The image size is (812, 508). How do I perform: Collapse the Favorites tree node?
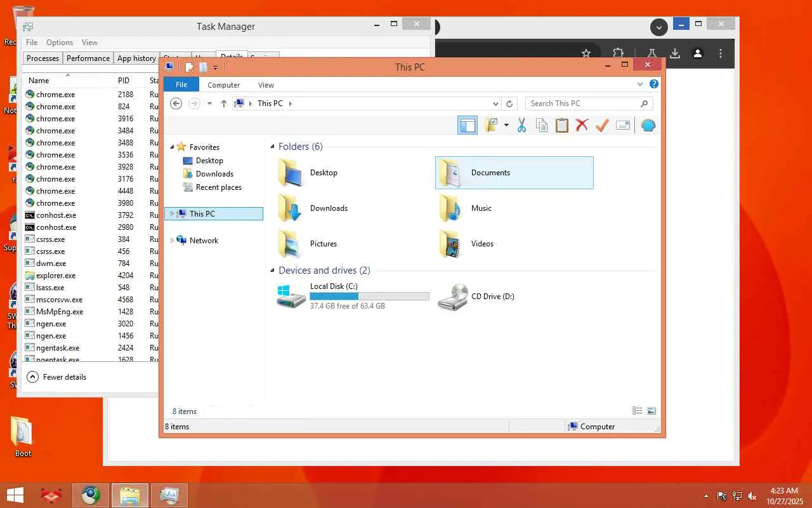point(172,147)
